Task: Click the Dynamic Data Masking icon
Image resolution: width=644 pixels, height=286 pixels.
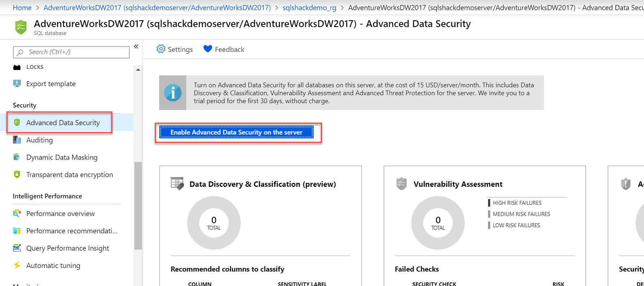Action: click(x=17, y=157)
